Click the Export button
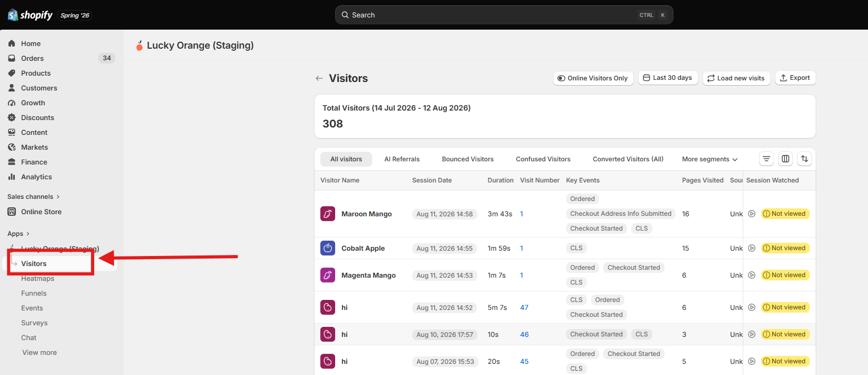The image size is (868, 375). click(796, 78)
